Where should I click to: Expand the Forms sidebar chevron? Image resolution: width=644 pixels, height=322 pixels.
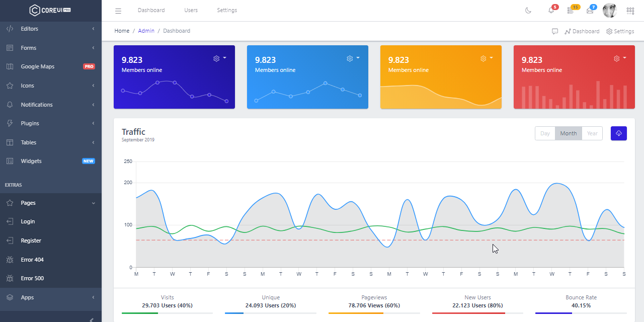click(x=93, y=48)
